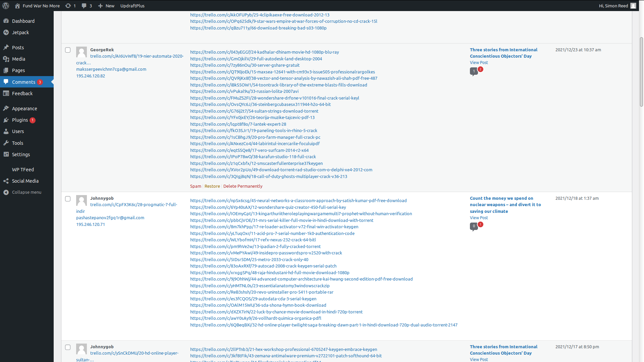
Task: Open Appearance menu in sidebar
Action: coord(24,109)
